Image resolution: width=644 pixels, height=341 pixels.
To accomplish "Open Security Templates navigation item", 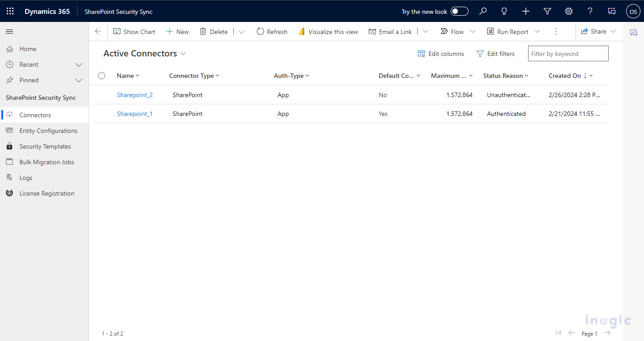I will click(x=45, y=146).
